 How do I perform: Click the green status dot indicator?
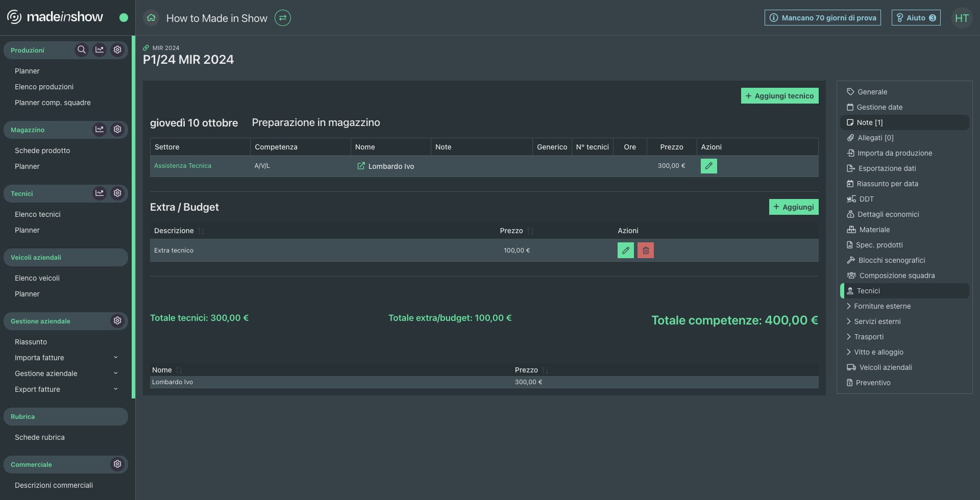click(x=124, y=18)
